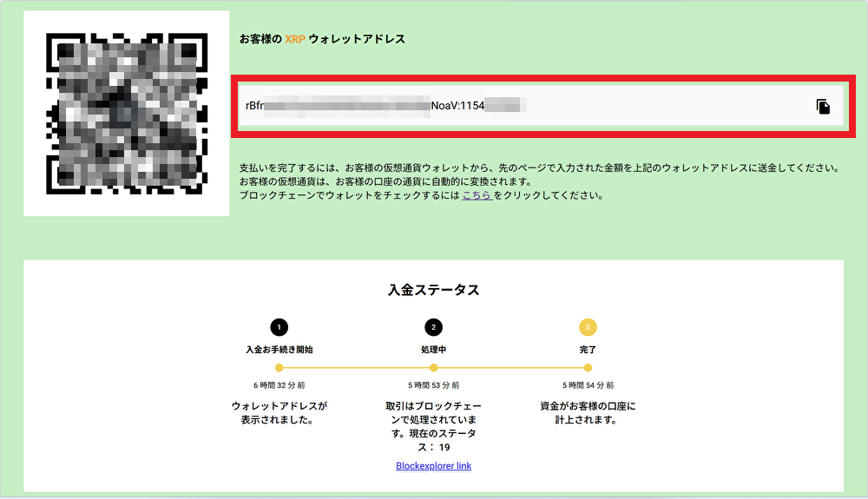Click the 入金ステータス heading
This screenshot has width=868, height=499.
pyautogui.click(x=433, y=290)
